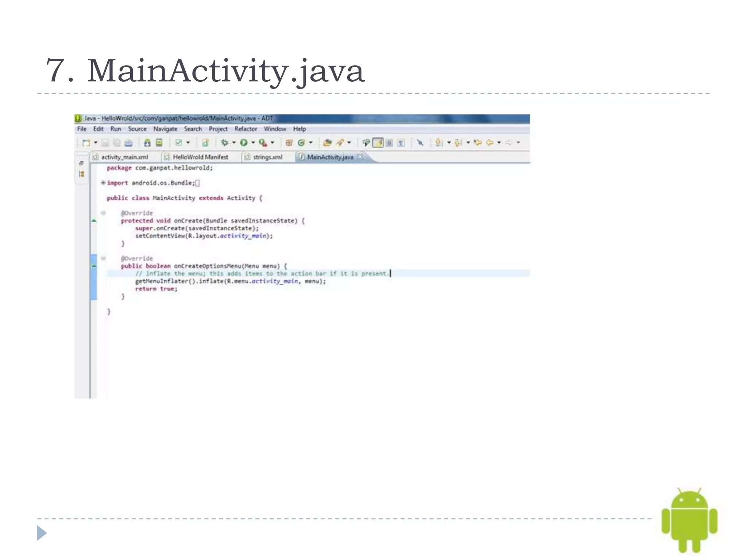Open the Window menu
Screen dimensions: 747x560
[275, 129]
